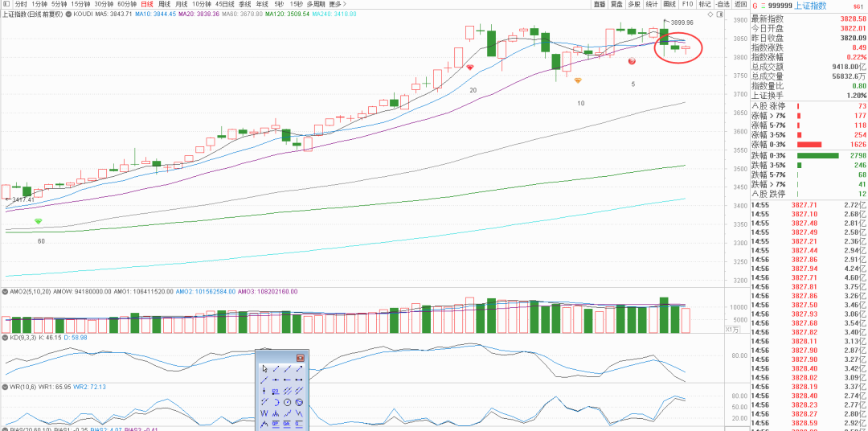The height and width of the screenshot is (431, 868).
Task: Select the filled circle pie tool
Action: click(300, 402)
